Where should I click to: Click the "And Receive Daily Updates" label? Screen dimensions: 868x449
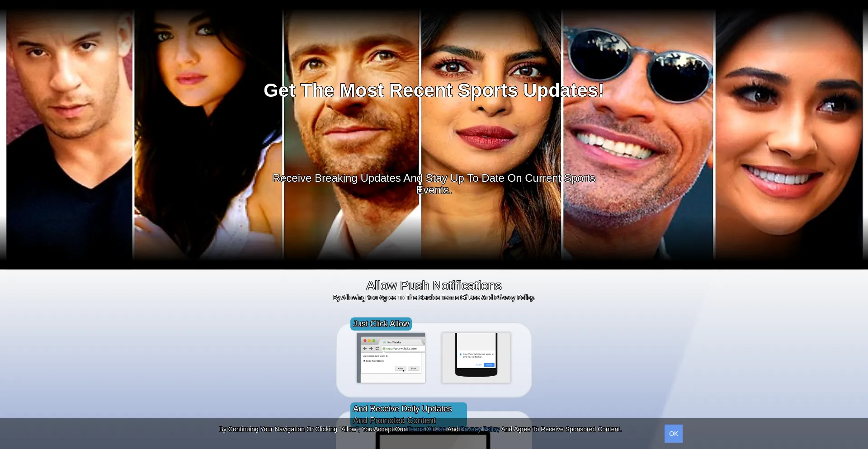coord(402,409)
